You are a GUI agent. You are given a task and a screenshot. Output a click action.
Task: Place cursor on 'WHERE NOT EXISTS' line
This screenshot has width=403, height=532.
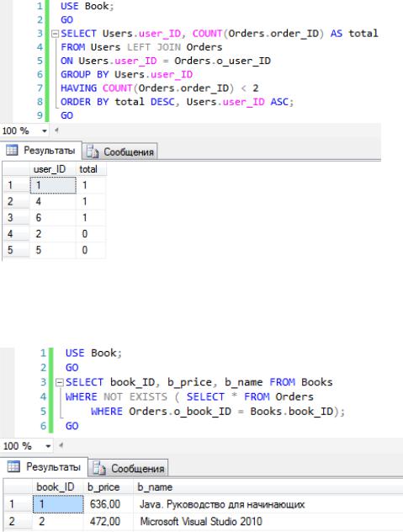pyautogui.click(x=189, y=396)
